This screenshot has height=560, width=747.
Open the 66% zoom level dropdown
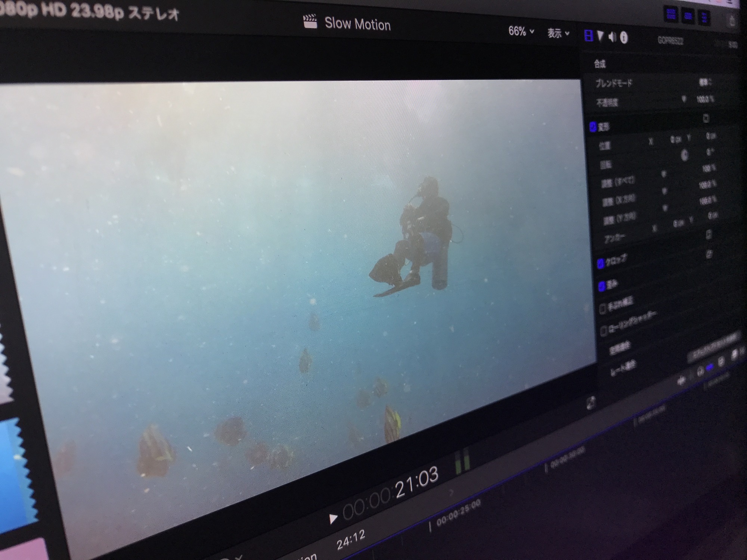coord(521,31)
